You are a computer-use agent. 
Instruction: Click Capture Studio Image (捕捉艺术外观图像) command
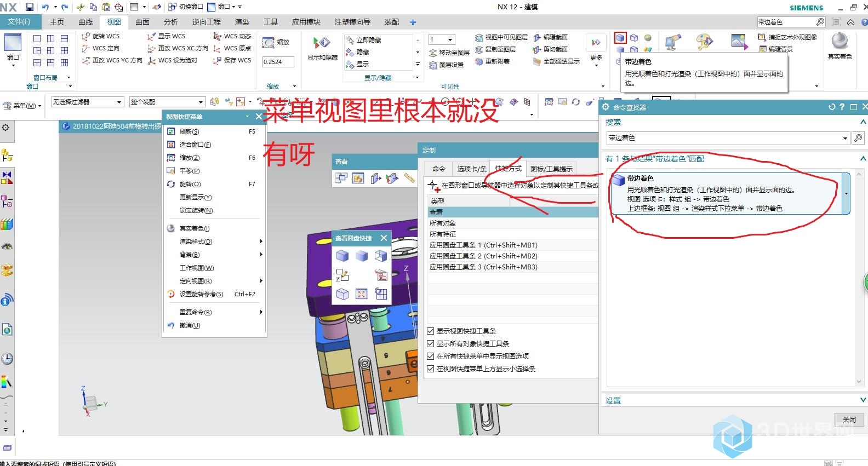[787, 37]
